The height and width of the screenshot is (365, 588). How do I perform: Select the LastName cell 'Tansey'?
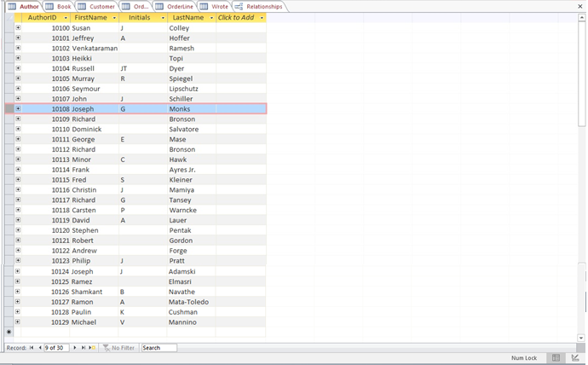[x=192, y=200]
